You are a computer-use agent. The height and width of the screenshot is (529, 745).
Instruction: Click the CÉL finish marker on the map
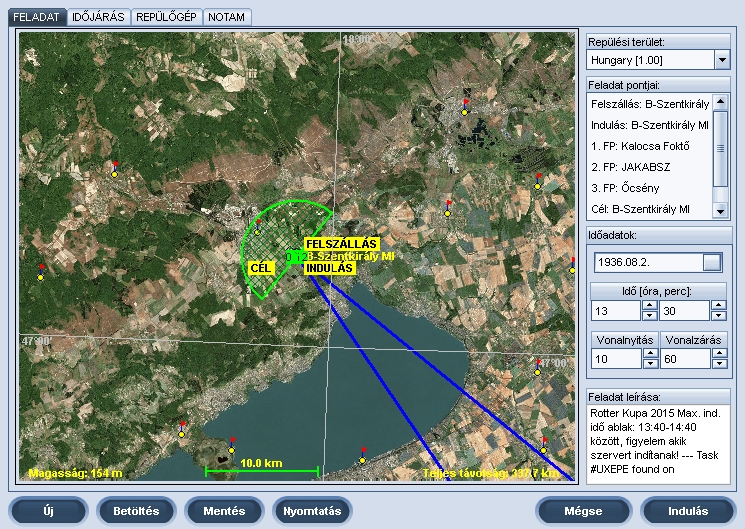260,268
